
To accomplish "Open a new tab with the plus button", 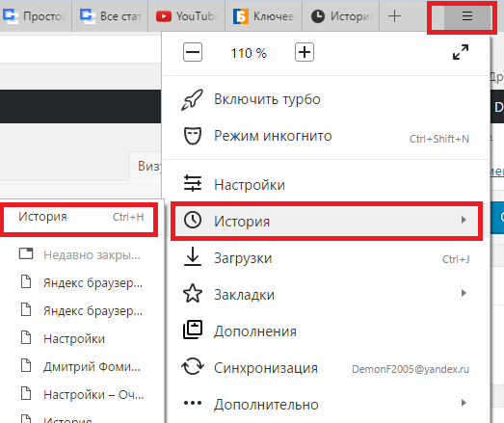I will [394, 15].
